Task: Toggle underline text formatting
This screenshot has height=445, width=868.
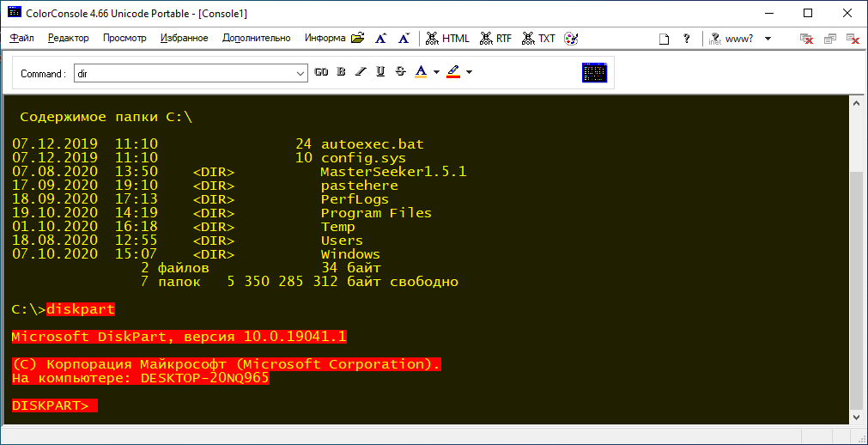Action: tap(380, 72)
